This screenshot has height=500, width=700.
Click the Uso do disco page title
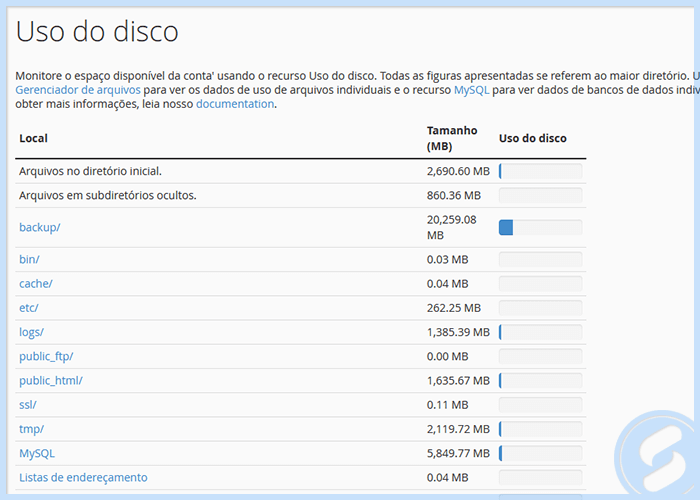click(x=97, y=31)
